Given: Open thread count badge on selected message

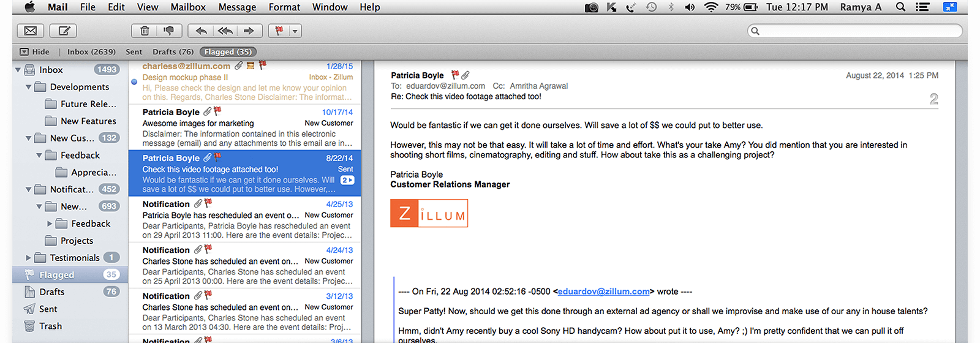Looking at the screenshot, I should [x=347, y=180].
